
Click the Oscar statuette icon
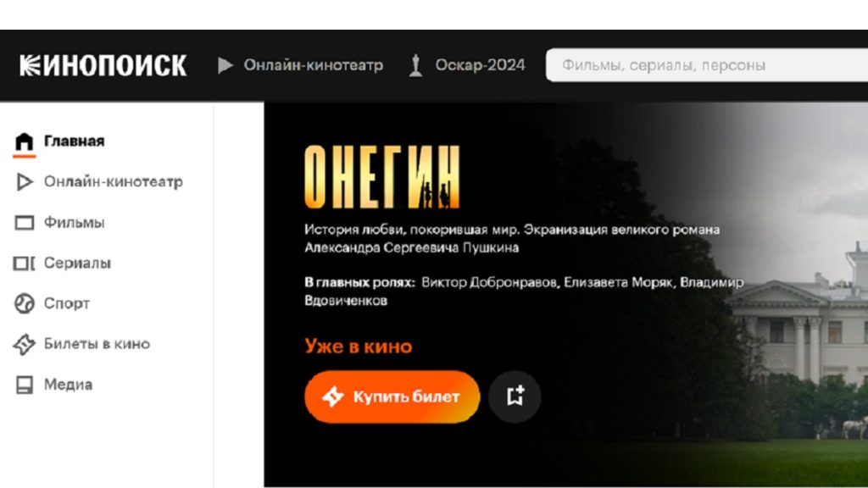(415, 65)
